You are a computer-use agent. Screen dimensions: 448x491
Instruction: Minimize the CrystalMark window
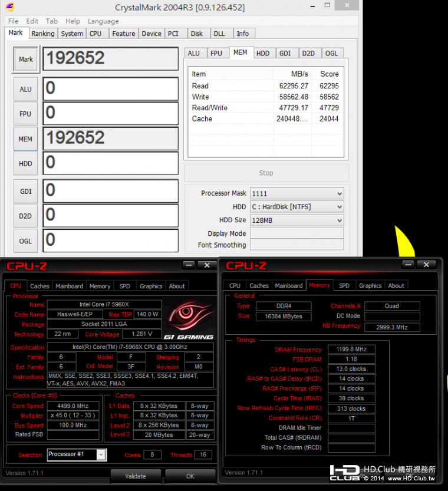(x=312, y=6)
